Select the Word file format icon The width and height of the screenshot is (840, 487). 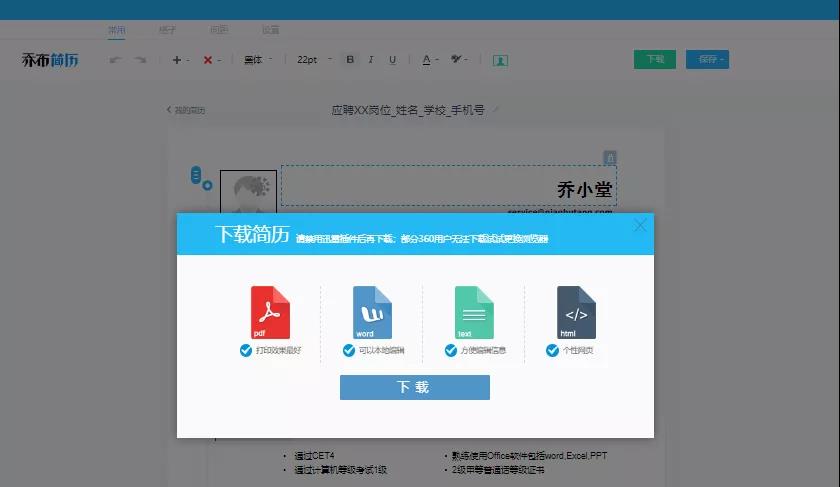point(372,312)
